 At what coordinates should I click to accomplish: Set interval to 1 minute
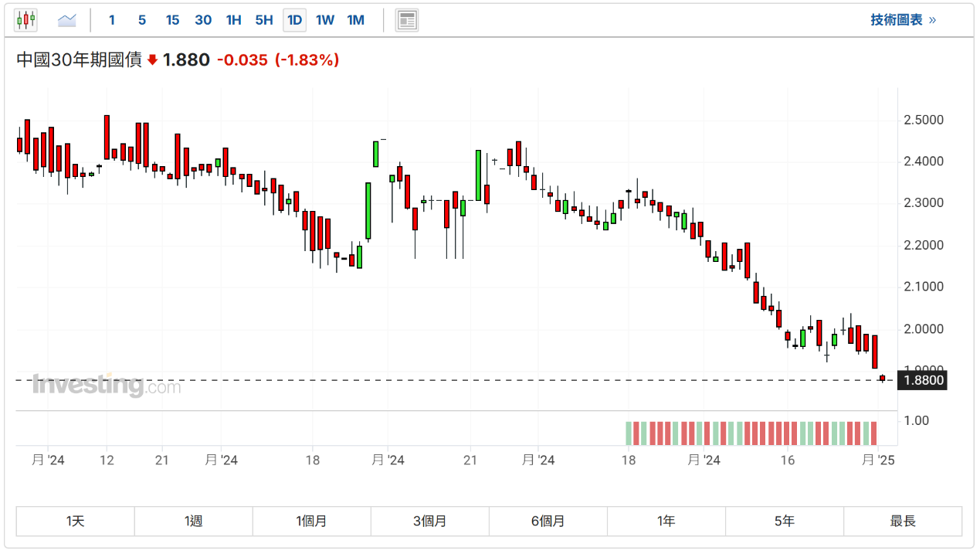(112, 20)
